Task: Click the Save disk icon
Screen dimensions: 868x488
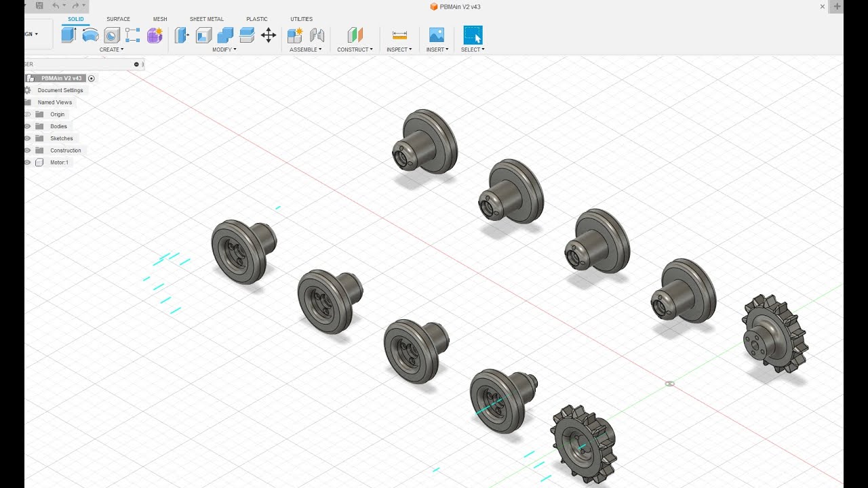Action: click(x=39, y=5)
